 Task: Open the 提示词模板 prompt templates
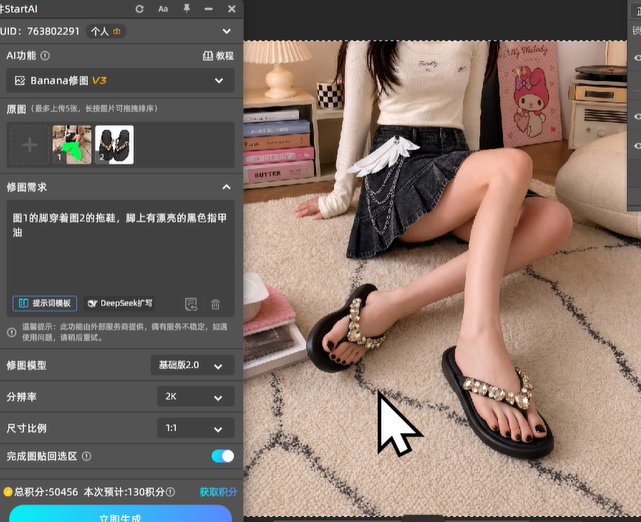coord(45,303)
